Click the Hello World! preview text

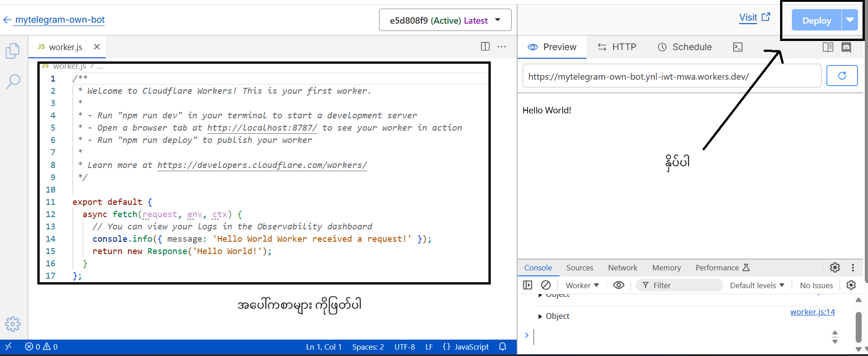coord(546,110)
